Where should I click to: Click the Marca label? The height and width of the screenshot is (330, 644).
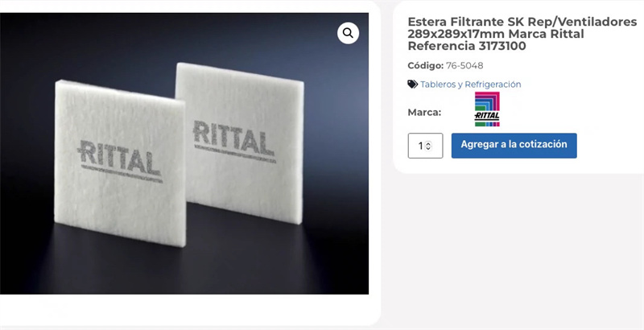click(x=424, y=113)
